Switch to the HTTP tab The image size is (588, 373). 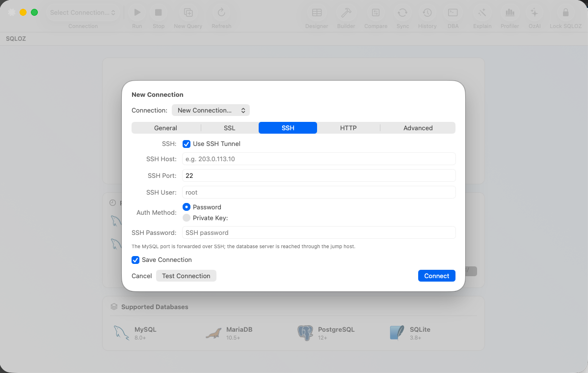(348, 128)
